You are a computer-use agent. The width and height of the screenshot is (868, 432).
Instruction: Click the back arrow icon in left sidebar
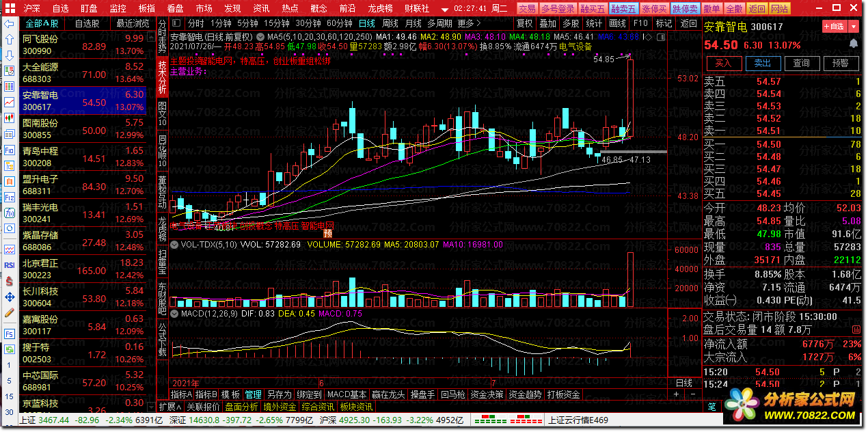click(x=10, y=24)
